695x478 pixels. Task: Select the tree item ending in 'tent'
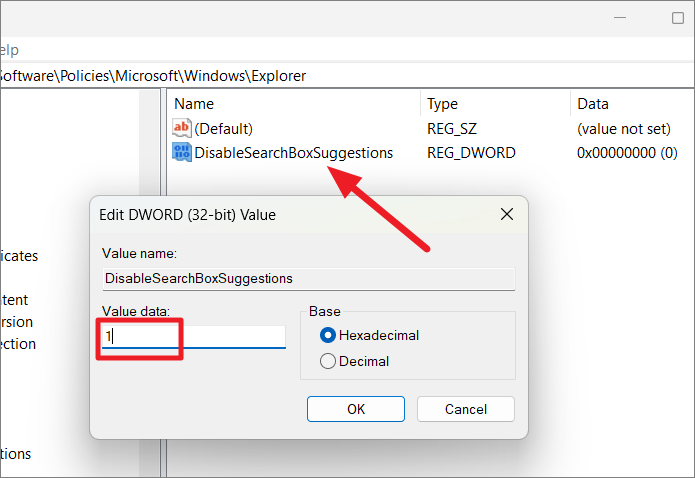click(x=14, y=300)
